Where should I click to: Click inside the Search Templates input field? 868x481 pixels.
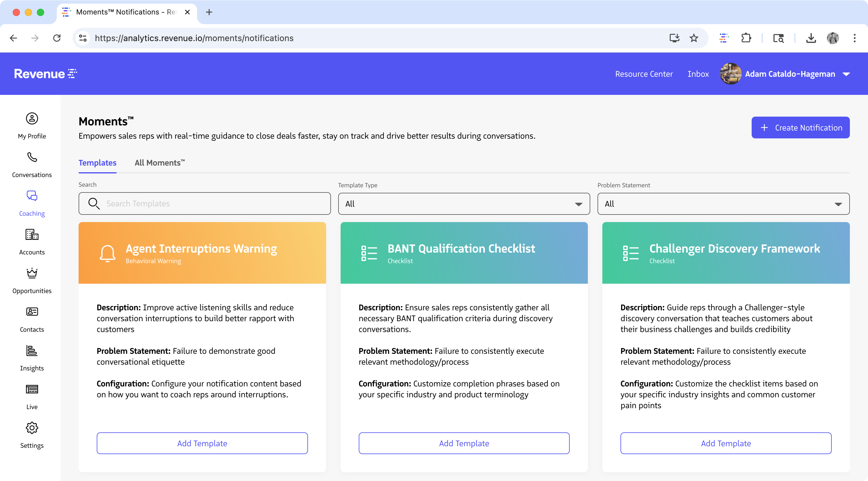point(204,203)
